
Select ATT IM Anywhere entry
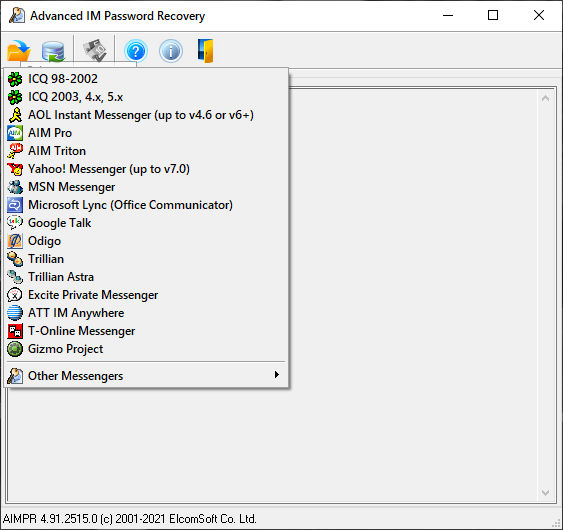146,313
